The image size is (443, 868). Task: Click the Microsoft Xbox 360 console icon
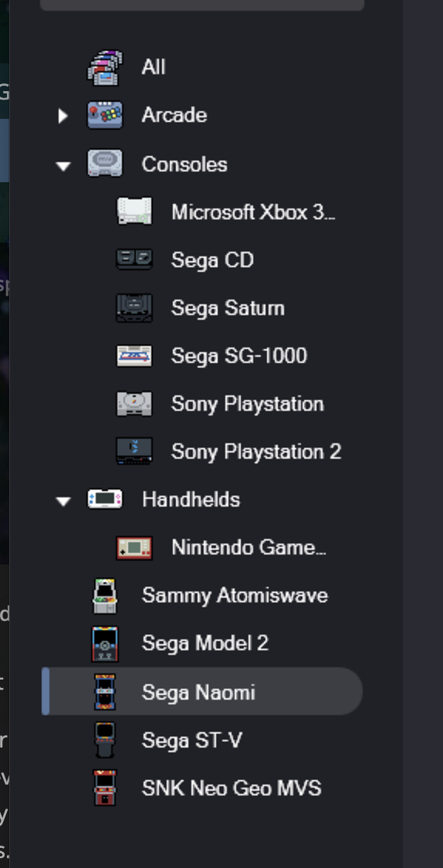coord(134,212)
